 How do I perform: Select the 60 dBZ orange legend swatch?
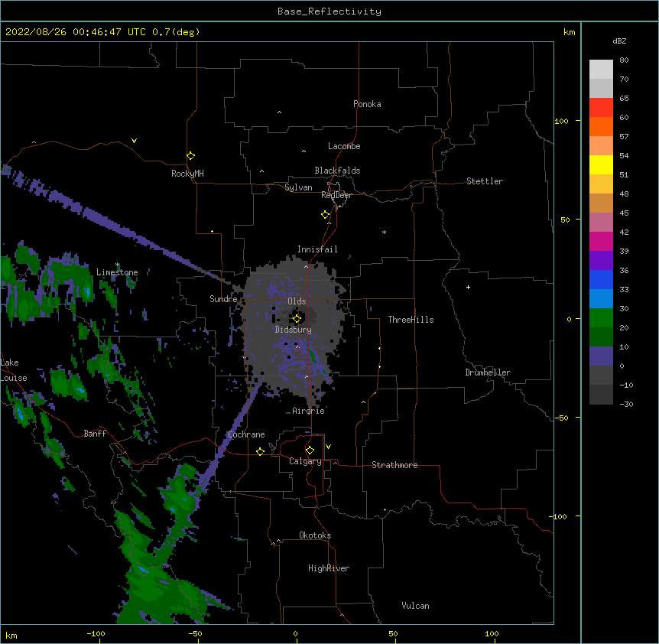601,126
